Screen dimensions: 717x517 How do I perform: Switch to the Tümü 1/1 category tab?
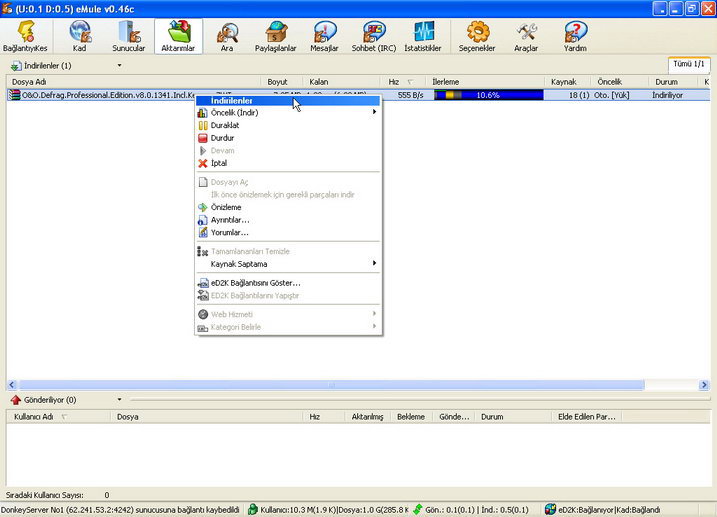[x=689, y=64]
